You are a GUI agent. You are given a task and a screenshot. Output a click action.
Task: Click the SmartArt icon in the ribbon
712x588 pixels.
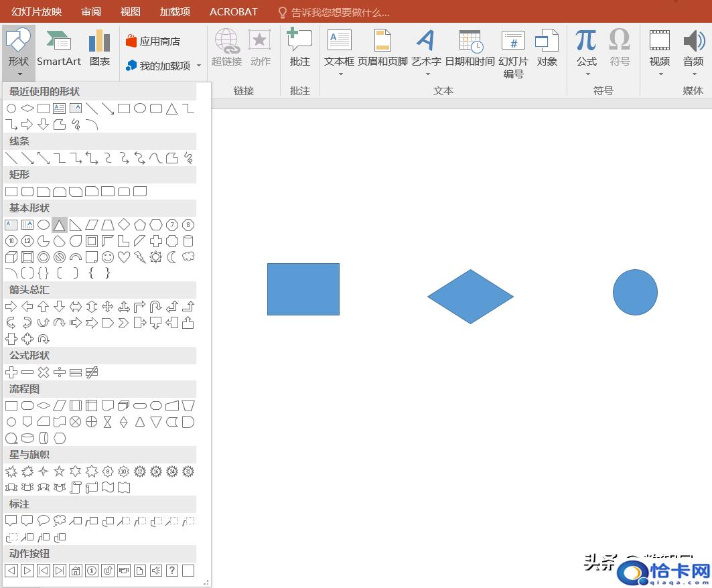click(59, 48)
